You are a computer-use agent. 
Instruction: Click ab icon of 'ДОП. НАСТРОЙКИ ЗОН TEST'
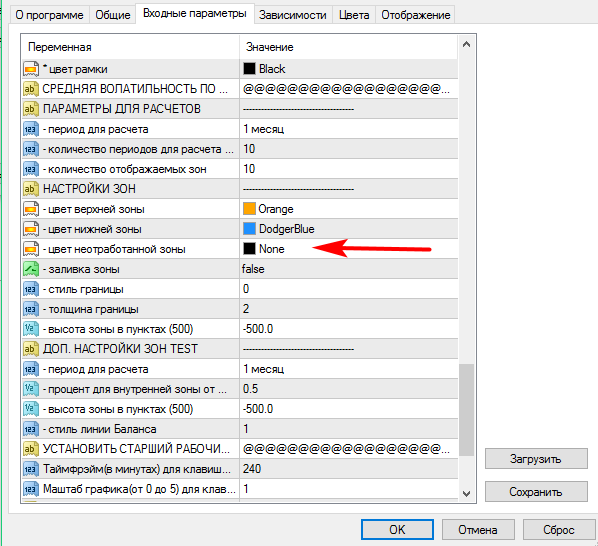[31, 349]
